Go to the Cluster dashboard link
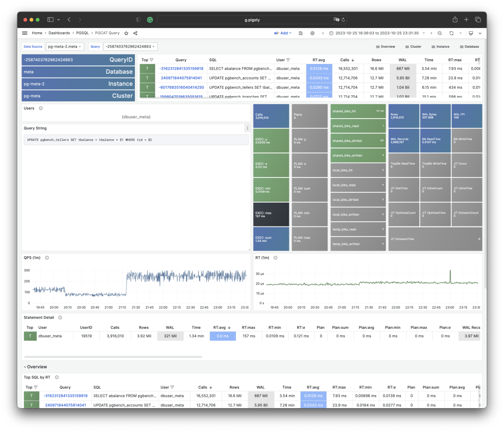Image resolution: width=504 pixels, height=431 pixels. pos(413,47)
